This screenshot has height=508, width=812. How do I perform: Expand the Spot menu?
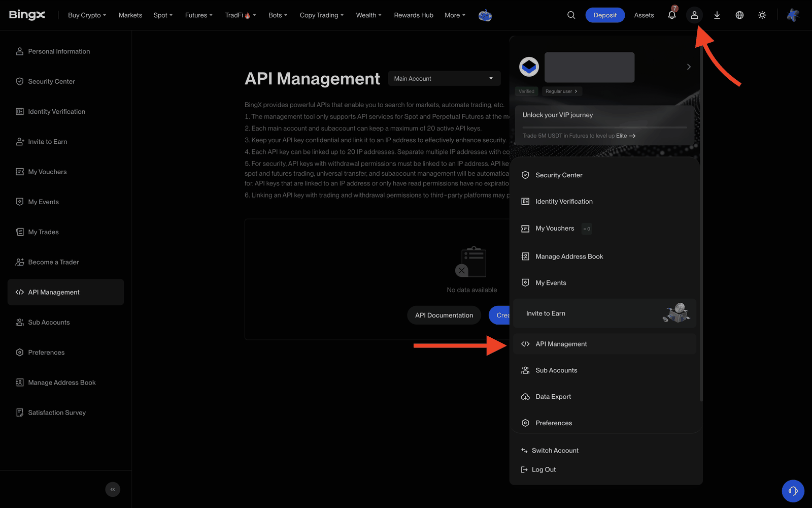pyautogui.click(x=163, y=15)
